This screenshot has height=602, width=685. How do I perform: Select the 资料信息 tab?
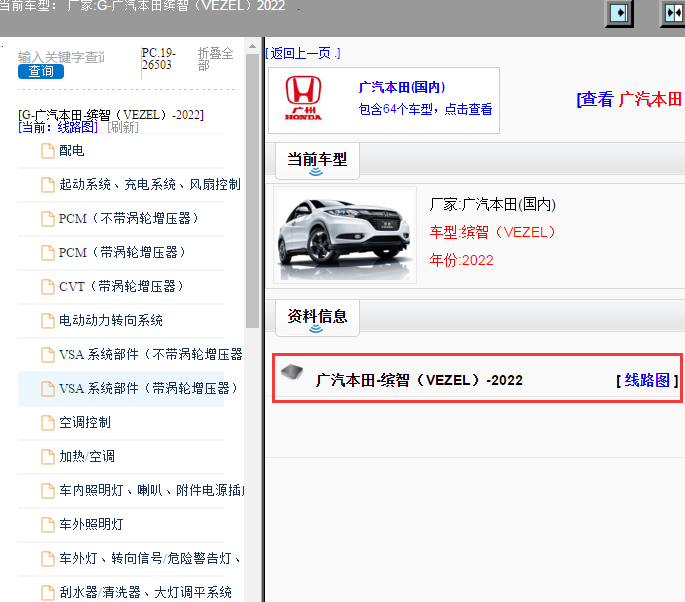317,318
